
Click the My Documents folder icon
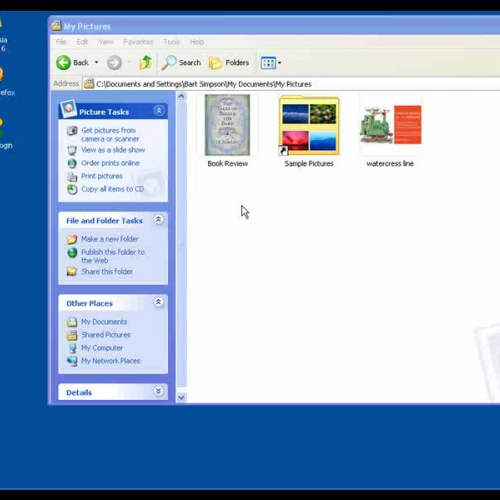point(72,322)
